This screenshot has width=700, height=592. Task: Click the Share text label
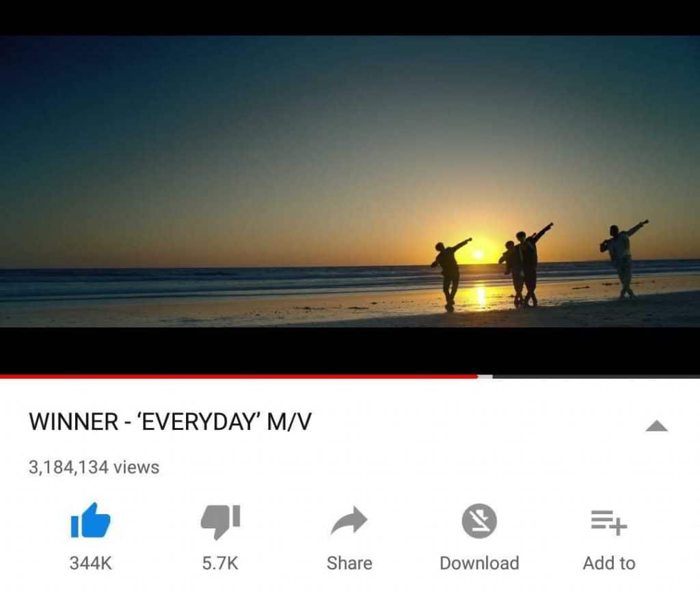[x=349, y=563]
